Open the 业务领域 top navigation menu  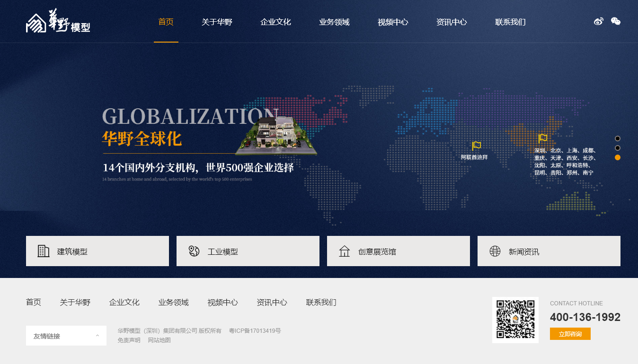334,22
